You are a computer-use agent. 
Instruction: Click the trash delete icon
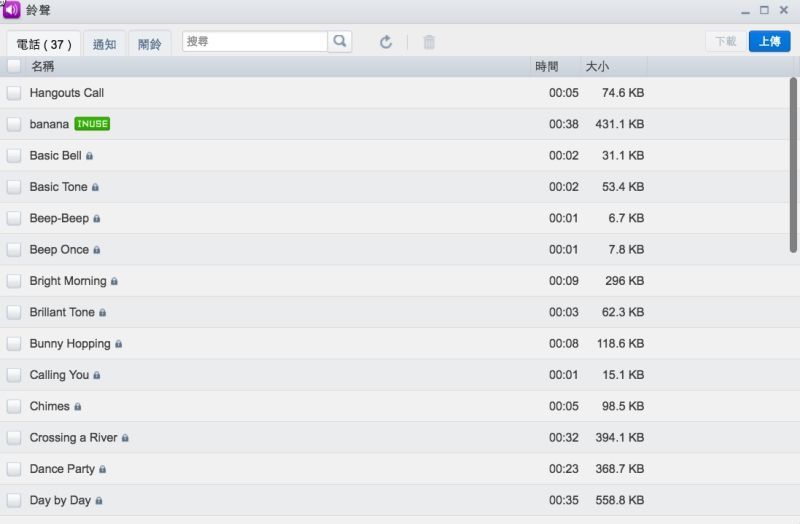click(429, 42)
